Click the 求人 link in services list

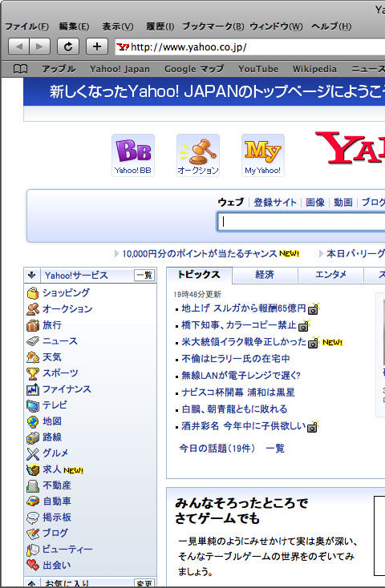52,469
